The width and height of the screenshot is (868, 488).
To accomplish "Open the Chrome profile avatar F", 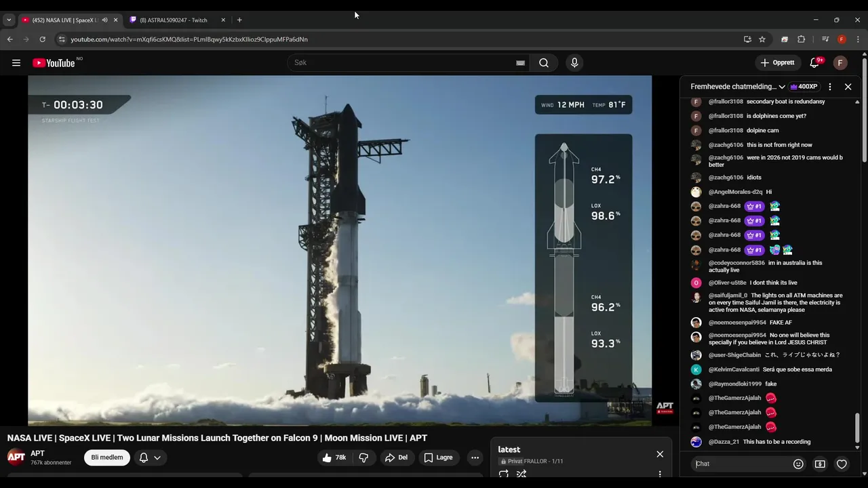I will [842, 39].
